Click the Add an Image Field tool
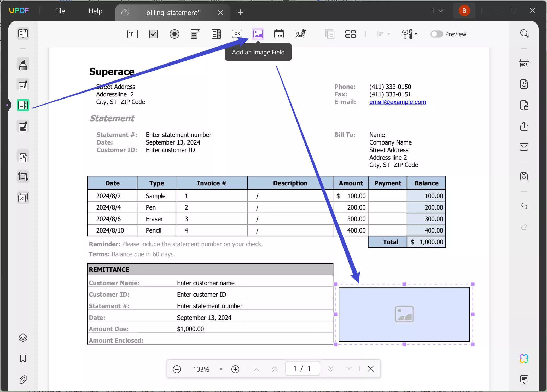The height and width of the screenshot is (392, 547). (x=258, y=34)
